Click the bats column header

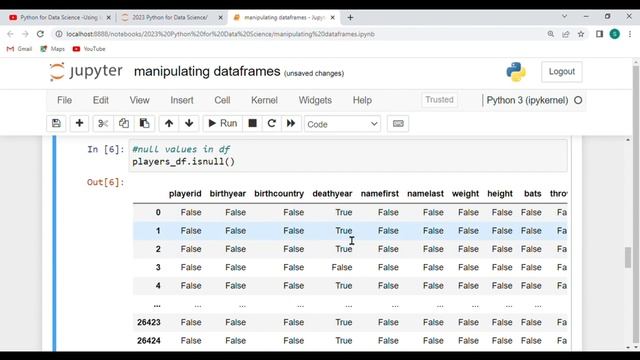[x=533, y=194]
